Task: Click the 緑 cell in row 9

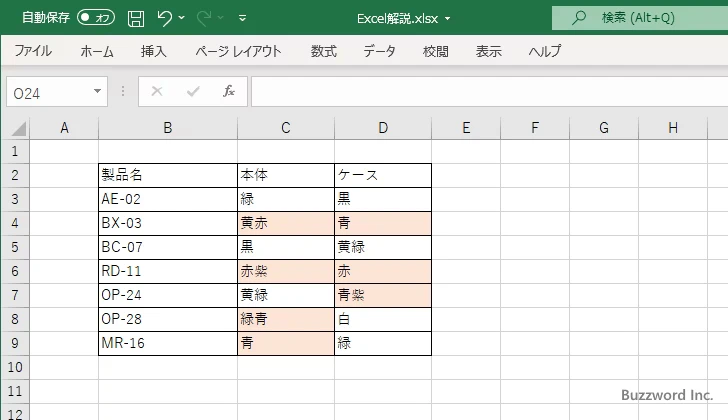Action: click(x=383, y=343)
